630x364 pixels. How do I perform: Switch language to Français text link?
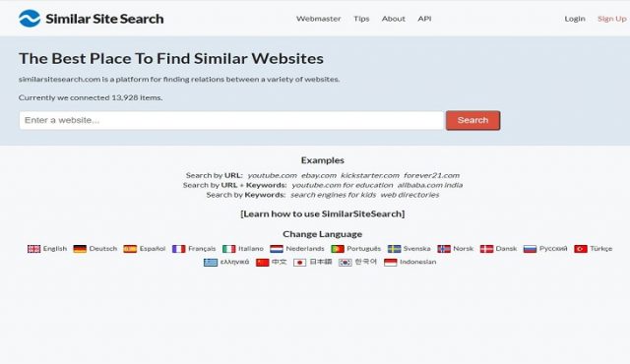[202, 249]
